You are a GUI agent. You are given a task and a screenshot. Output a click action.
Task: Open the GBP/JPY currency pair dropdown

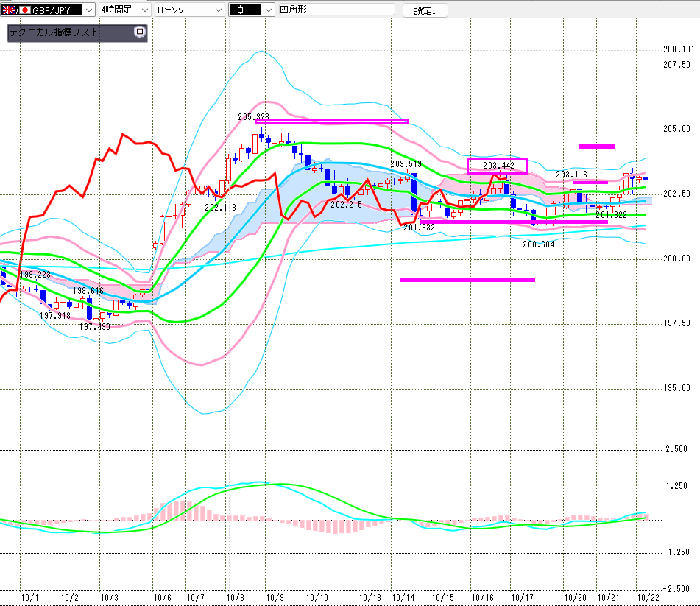pos(89,10)
